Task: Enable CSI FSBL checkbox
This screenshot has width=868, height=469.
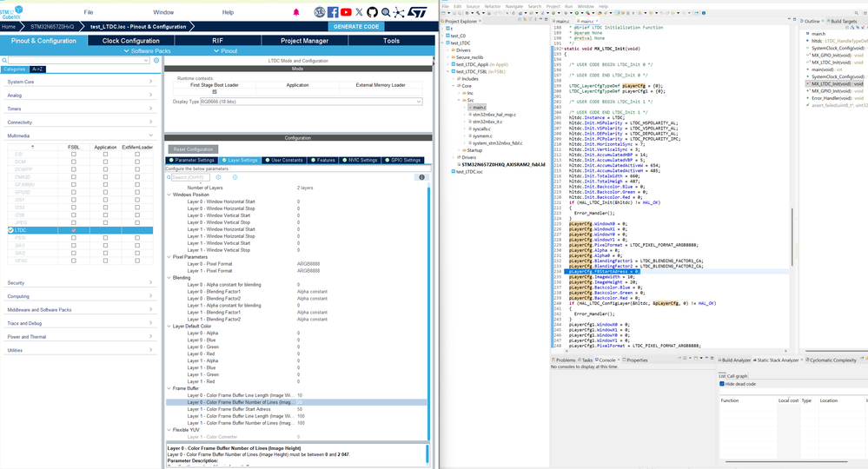Action: tap(74, 155)
